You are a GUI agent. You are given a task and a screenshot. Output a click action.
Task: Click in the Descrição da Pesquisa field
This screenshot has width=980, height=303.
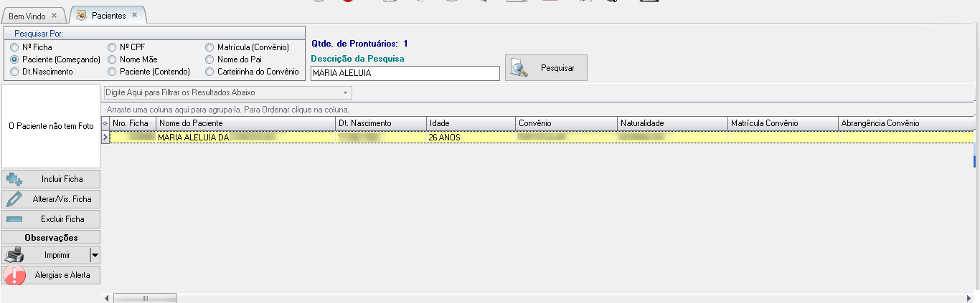point(405,73)
